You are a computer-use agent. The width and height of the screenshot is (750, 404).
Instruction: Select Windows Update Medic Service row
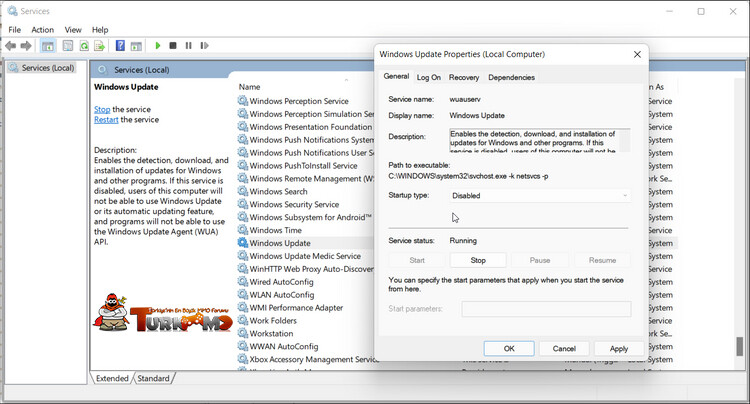(x=305, y=256)
